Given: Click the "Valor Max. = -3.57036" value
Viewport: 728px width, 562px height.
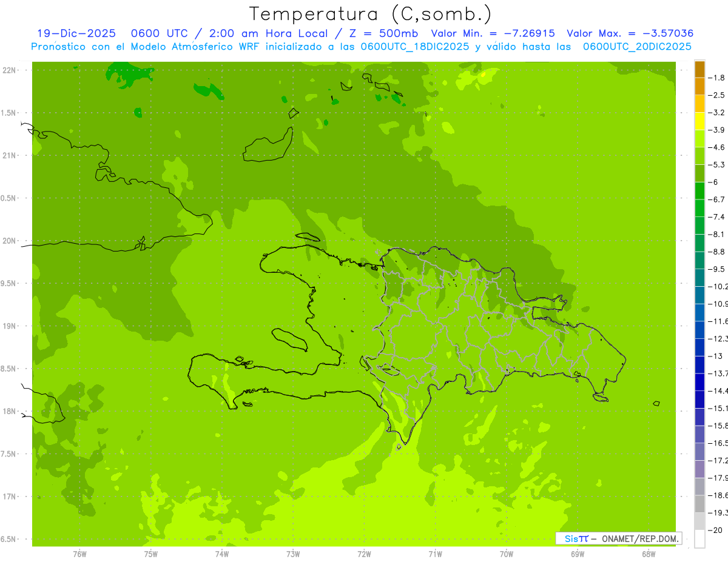Looking at the screenshot, I should pos(630,33).
